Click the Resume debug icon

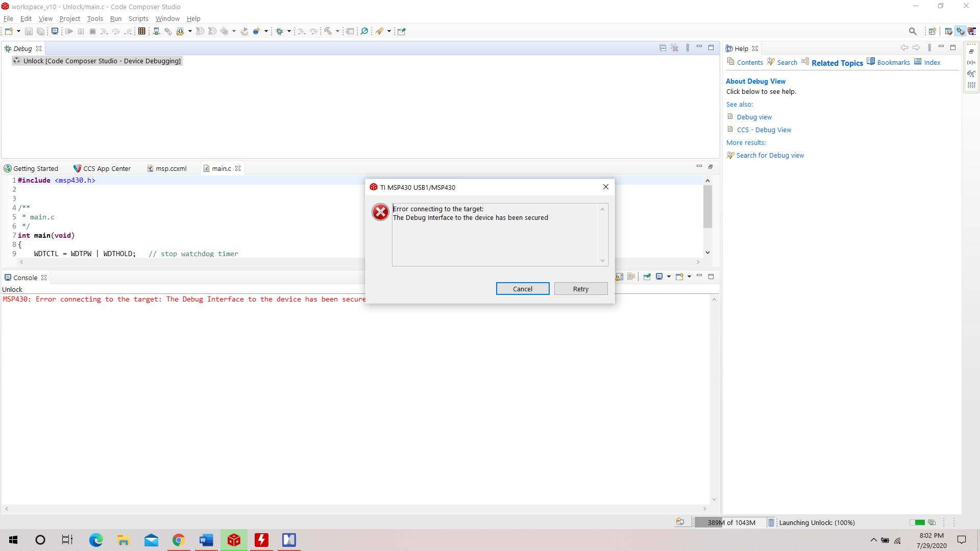point(69,32)
